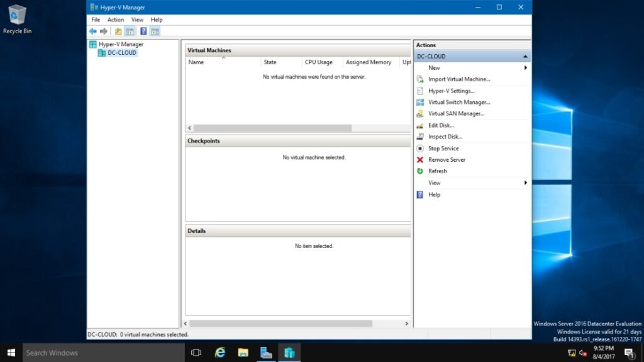The image size is (644, 362).
Task: Click Refresh action text
Action: [438, 171]
